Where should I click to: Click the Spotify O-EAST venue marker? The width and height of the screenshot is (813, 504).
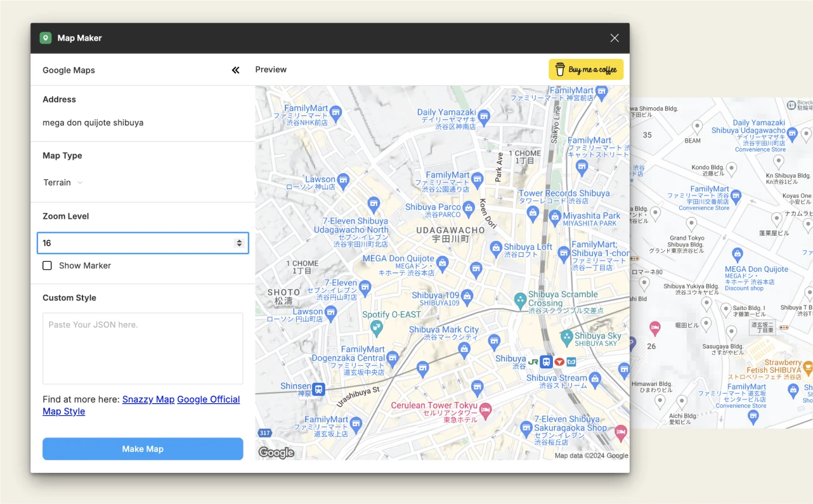click(x=376, y=328)
